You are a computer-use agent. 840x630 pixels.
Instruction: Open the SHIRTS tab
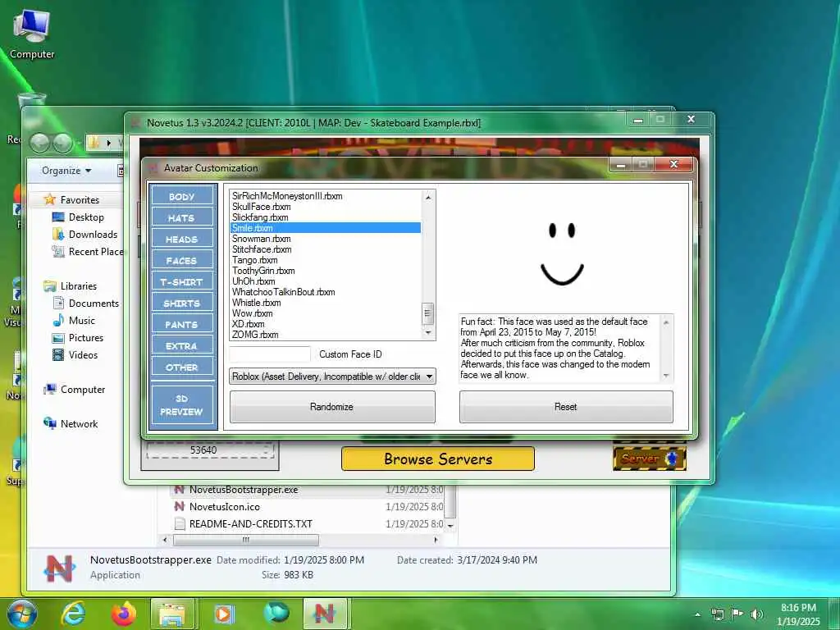[182, 304]
